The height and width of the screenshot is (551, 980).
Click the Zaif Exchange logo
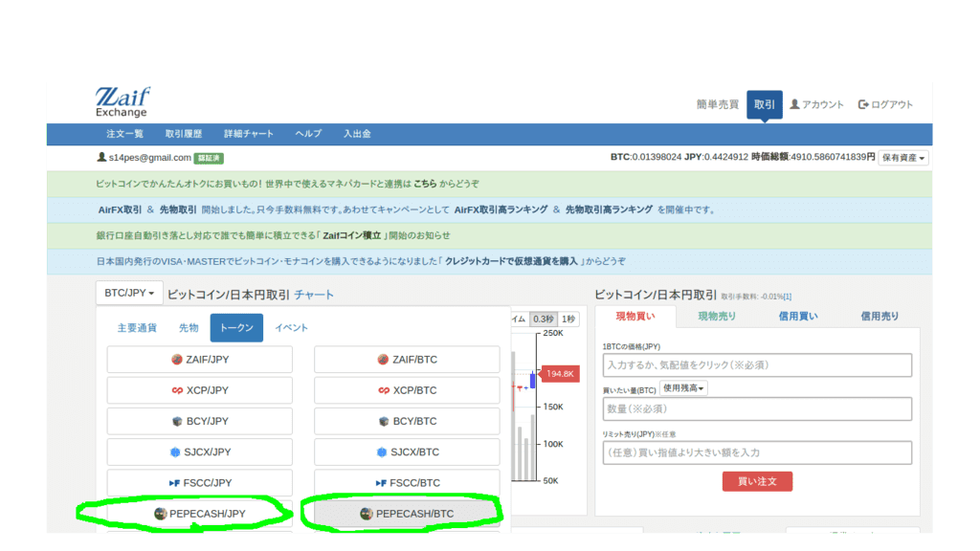pos(122,102)
